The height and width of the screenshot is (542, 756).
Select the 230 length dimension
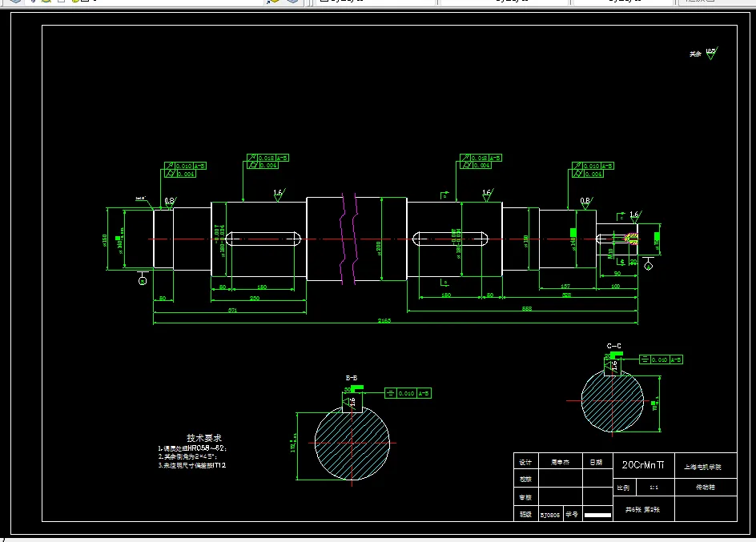[x=255, y=299]
